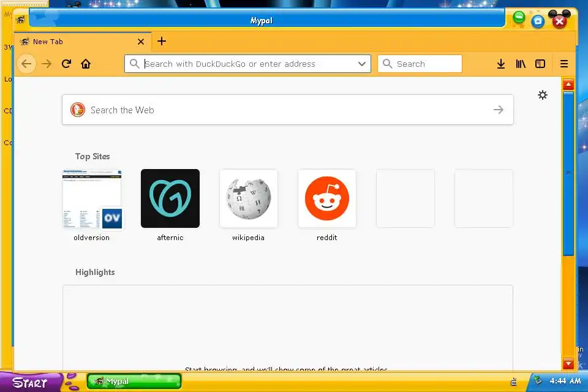The width and height of the screenshot is (588, 392).
Task: Open a new tab with plus
Action: point(162,41)
